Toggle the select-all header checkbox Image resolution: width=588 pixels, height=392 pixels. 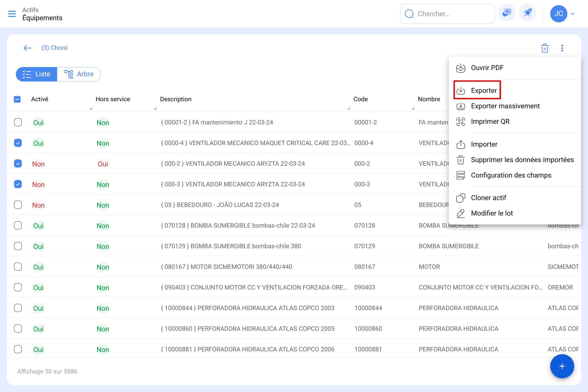coord(17,99)
